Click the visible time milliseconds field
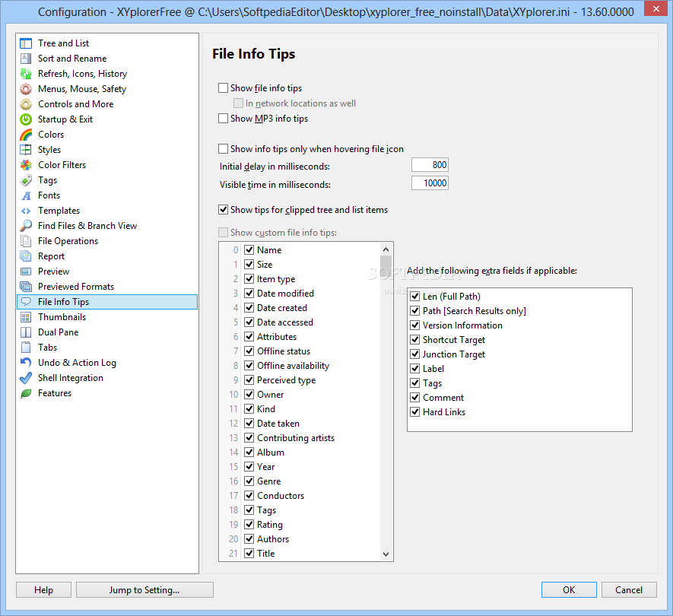Viewport: 673px width, 616px height. 430,183
